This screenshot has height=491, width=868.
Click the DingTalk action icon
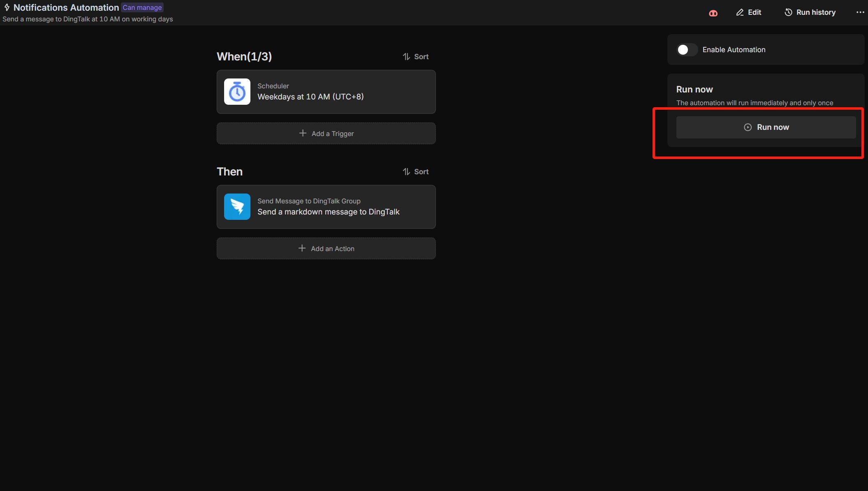tap(237, 206)
